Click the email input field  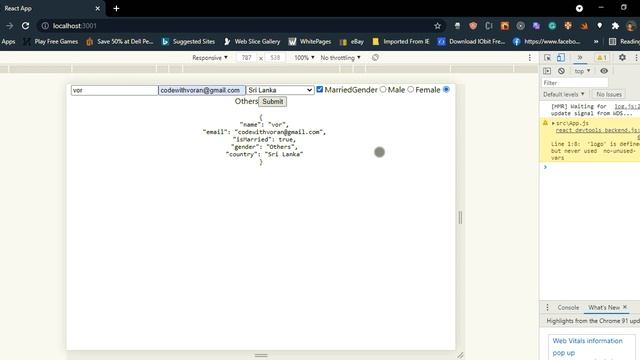(x=202, y=90)
